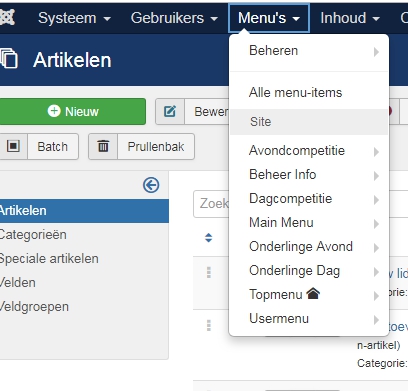Screen dimensions: 408x391
Task: Collapse sidebar with the left-arrow circle icon
Action: [151, 185]
